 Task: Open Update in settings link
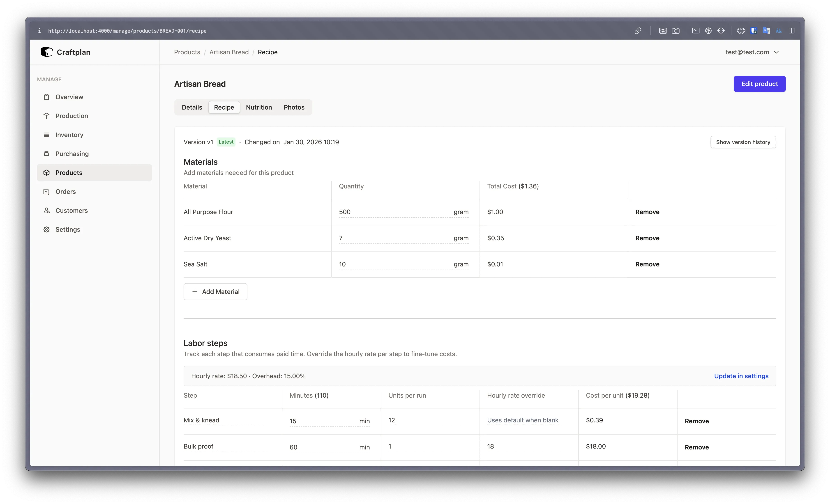[741, 376]
